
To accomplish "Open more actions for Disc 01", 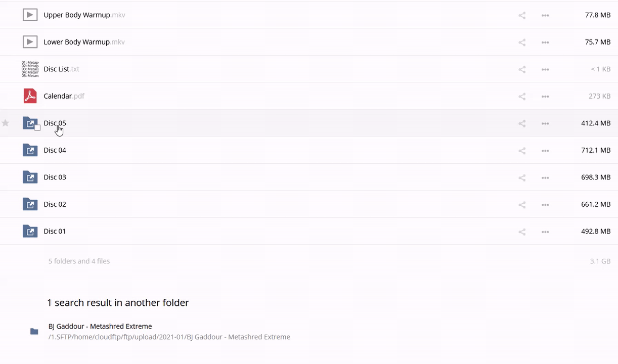I will click(545, 232).
